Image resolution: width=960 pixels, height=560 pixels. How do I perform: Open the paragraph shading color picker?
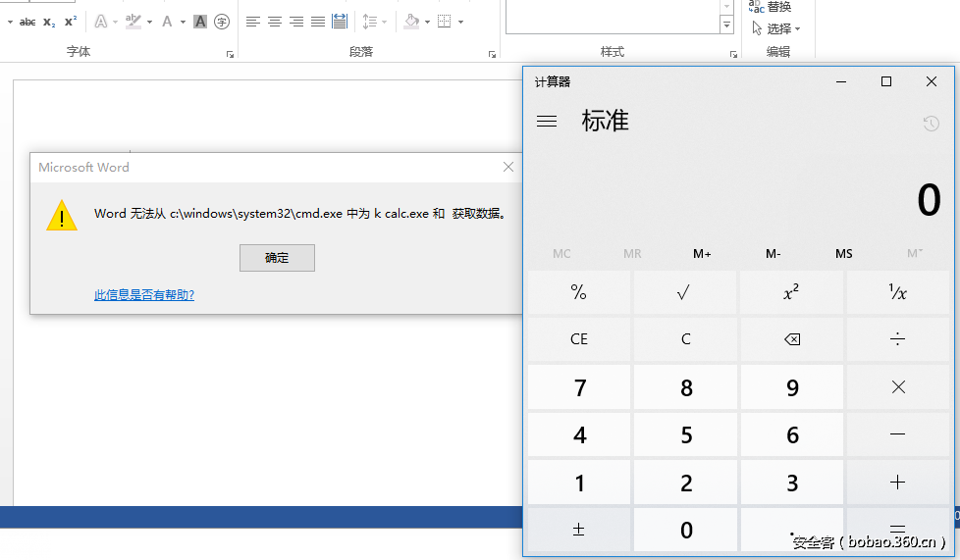[428, 22]
